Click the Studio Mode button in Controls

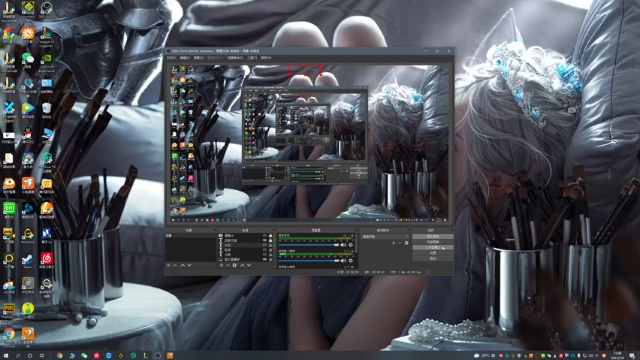(x=433, y=247)
